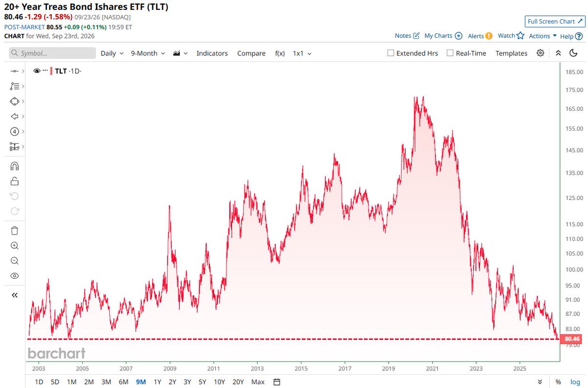
Task: Select the 5D range
Action: [55, 382]
